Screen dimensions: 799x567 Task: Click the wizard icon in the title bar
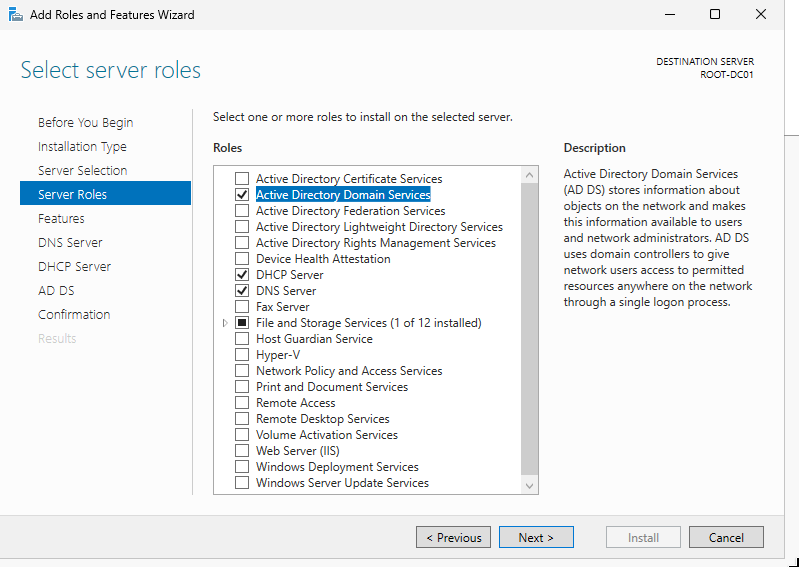(16, 15)
